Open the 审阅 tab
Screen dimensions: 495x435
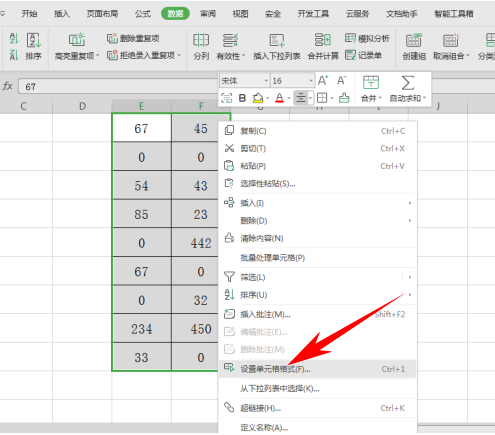pos(208,14)
